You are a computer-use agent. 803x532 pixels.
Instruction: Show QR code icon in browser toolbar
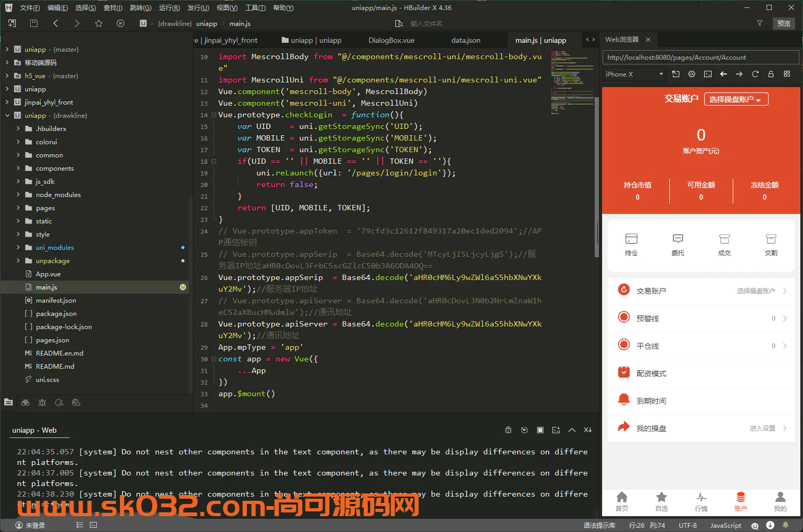tap(787, 74)
